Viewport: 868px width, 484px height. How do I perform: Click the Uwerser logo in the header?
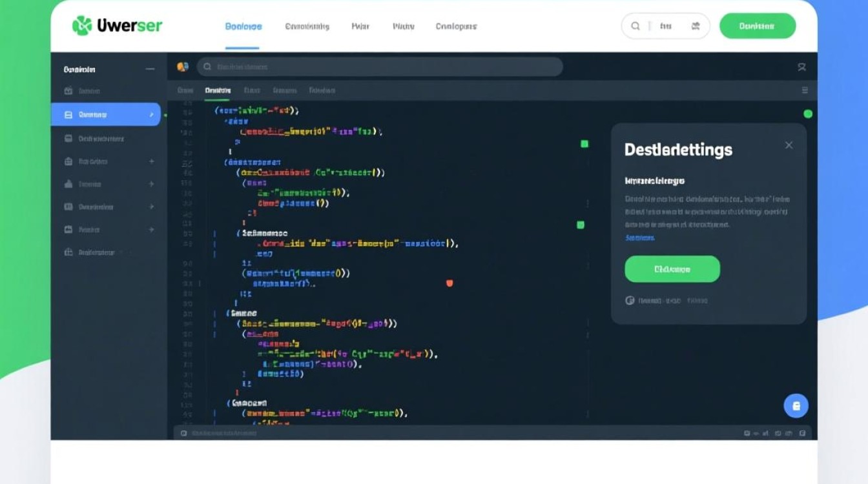[117, 26]
